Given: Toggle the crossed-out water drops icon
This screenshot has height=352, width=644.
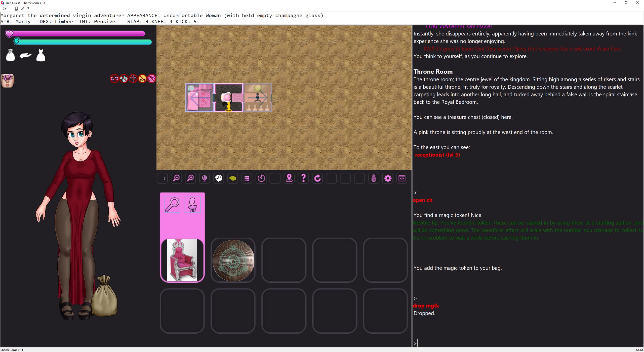Looking at the screenshot, I should click(x=124, y=79).
